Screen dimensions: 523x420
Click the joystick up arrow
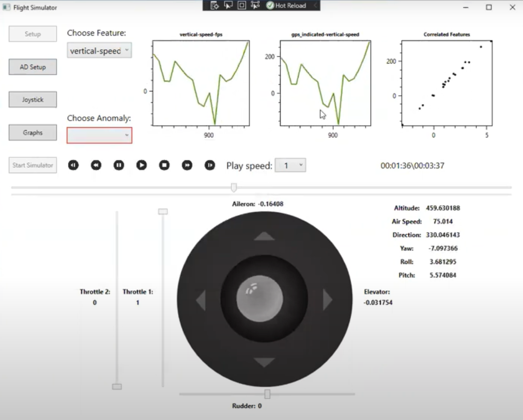point(264,236)
